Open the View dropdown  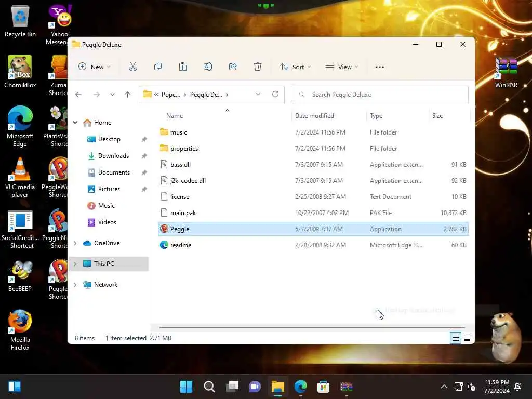342,67
